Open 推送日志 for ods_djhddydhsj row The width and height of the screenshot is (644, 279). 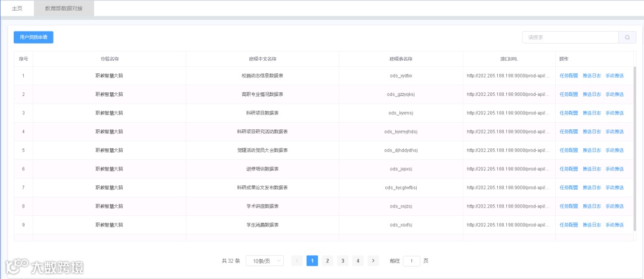coord(592,150)
